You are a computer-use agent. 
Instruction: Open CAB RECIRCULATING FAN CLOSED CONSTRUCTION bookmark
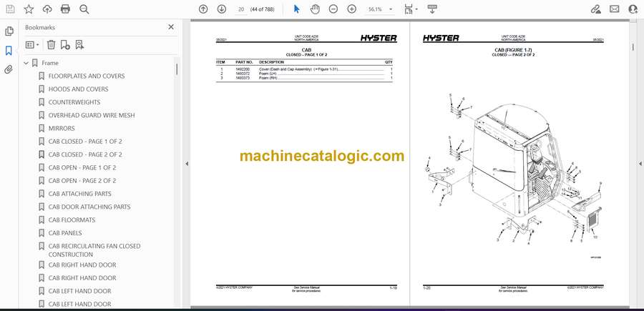coord(94,250)
